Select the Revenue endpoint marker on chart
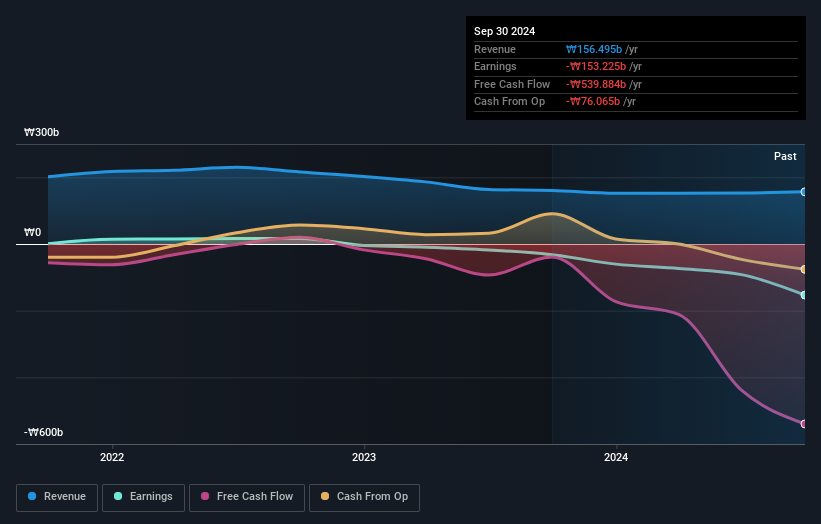821x524 pixels. [x=803, y=192]
